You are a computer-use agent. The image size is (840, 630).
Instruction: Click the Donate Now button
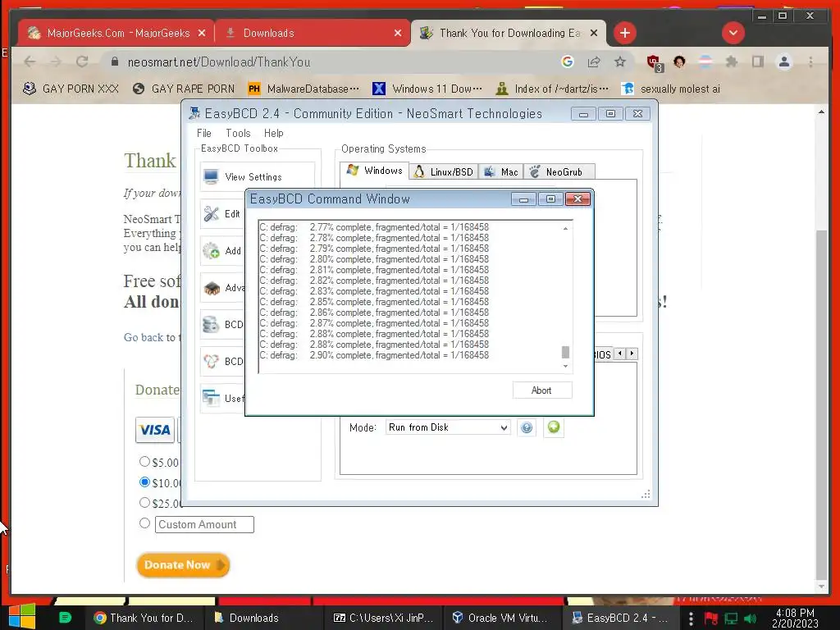coord(183,565)
